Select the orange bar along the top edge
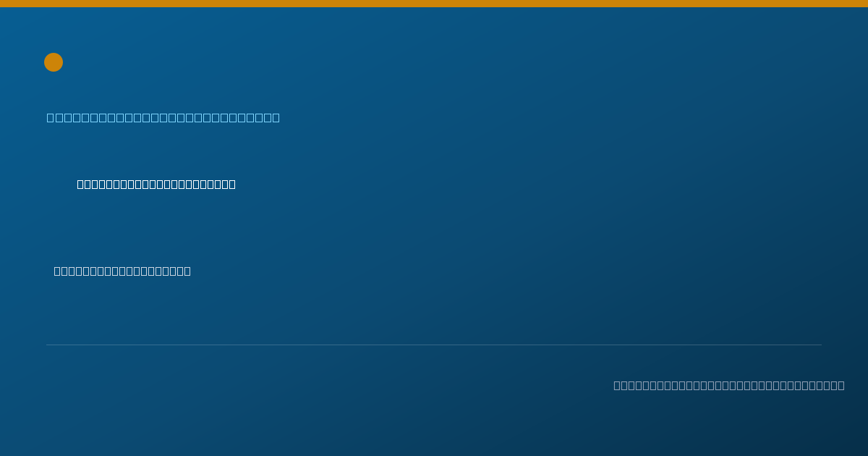The height and width of the screenshot is (456, 868). click(x=434, y=4)
